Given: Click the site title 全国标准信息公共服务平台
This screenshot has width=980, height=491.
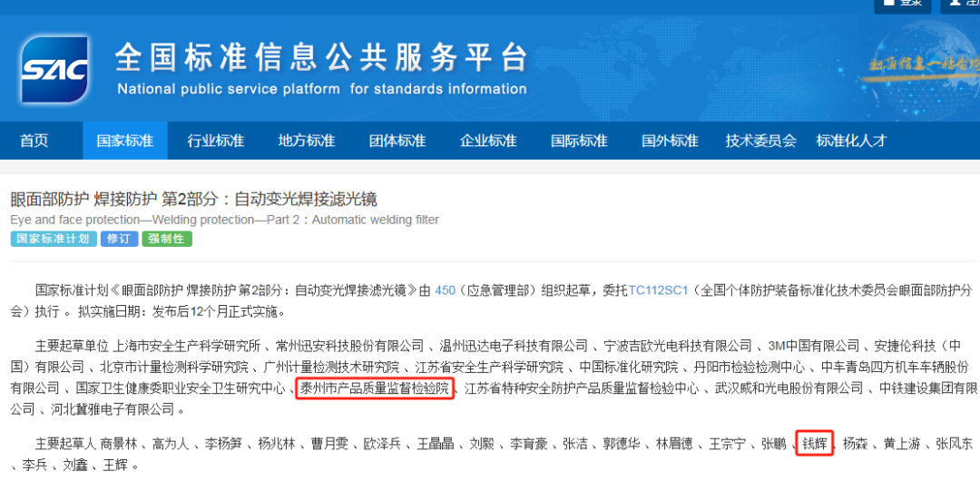Looking at the screenshot, I should pyautogui.click(x=321, y=58).
